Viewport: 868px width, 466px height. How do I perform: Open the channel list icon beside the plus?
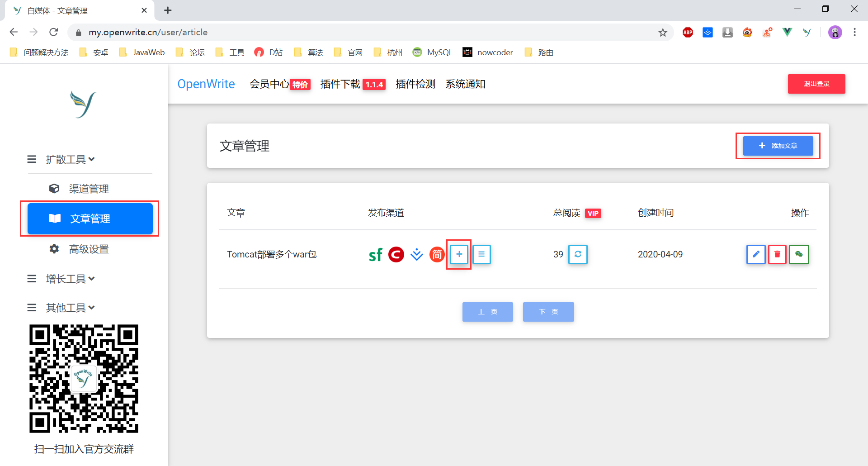click(x=481, y=254)
